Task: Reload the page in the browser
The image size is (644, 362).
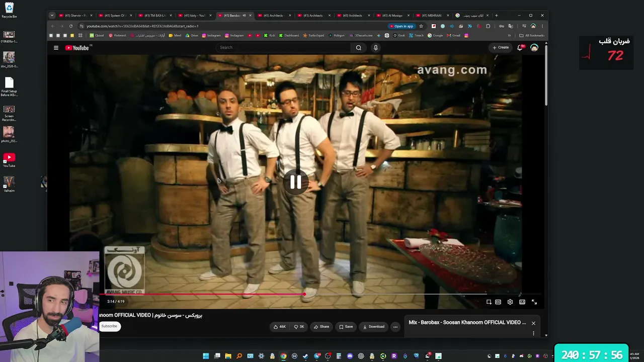Action: coord(71,26)
